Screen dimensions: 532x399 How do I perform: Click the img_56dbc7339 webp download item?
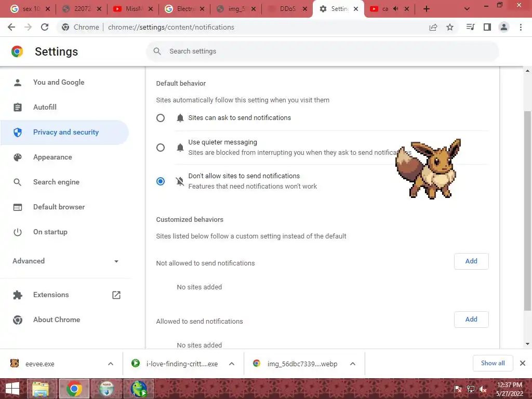coord(302,364)
